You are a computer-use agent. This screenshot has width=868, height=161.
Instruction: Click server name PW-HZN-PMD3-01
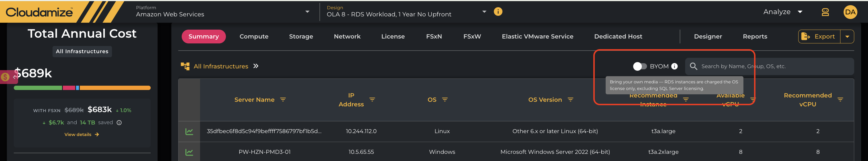click(265, 152)
